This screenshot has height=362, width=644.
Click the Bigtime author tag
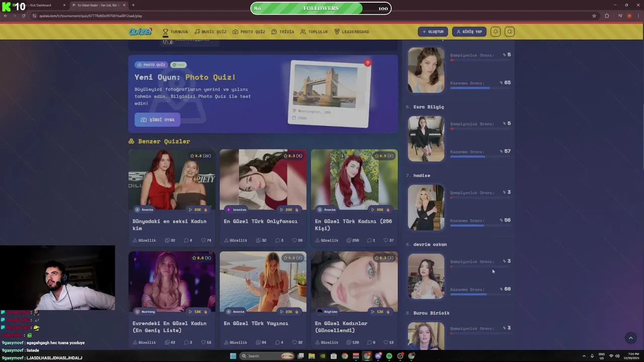328,312
